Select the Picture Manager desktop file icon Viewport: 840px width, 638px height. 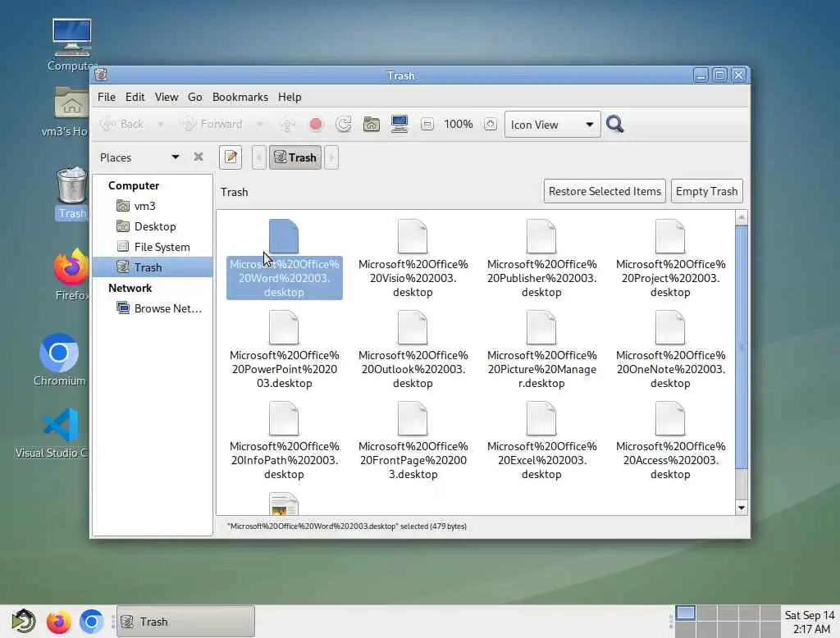coord(541,327)
